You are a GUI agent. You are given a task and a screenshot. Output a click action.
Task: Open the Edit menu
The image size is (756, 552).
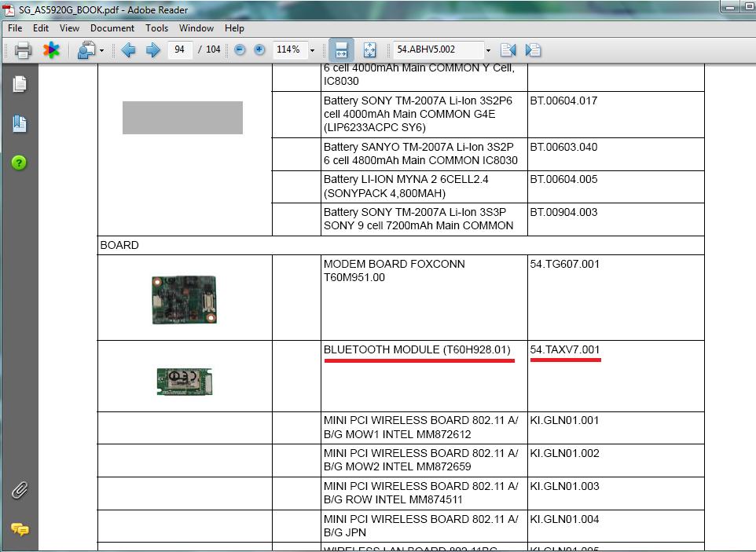(41, 28)
